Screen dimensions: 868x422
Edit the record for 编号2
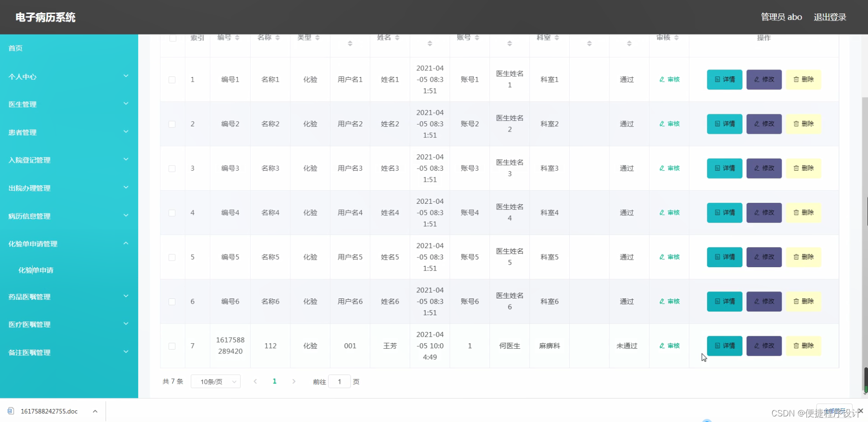coord(764,124)
